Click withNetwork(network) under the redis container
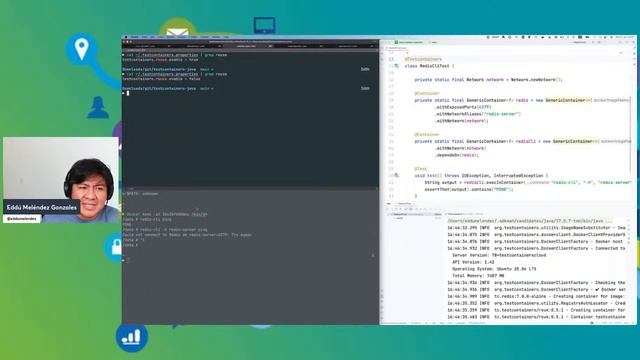Viewport: 640px width, 360px height. [x=462, y=121]
